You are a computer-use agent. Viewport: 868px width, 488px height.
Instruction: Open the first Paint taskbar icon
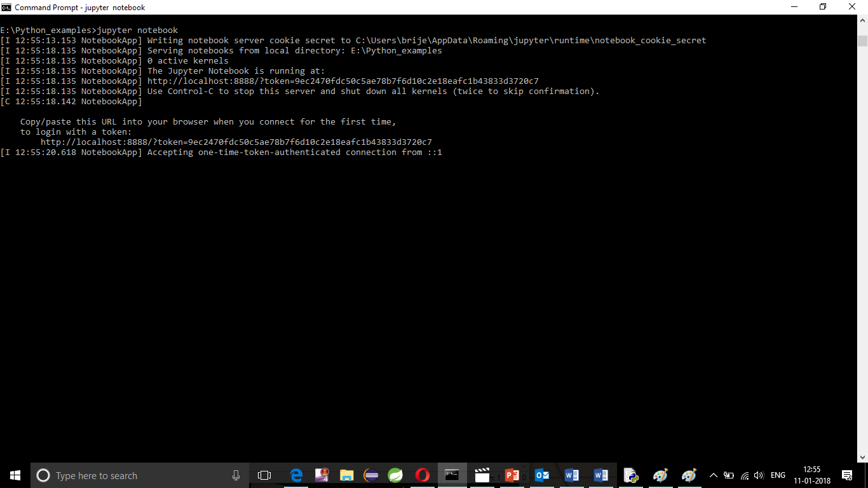point(660,475)
